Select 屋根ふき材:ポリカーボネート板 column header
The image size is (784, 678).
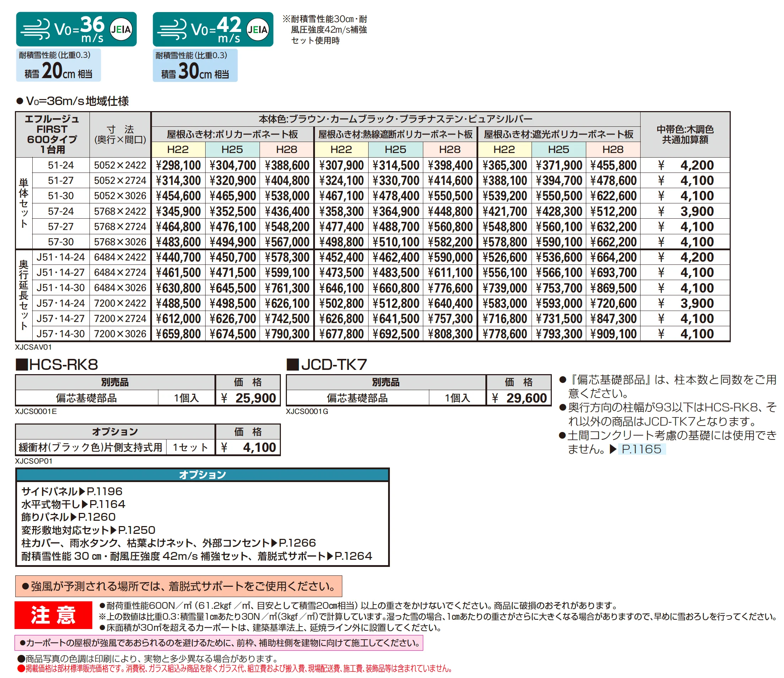[x=232, y=134]
